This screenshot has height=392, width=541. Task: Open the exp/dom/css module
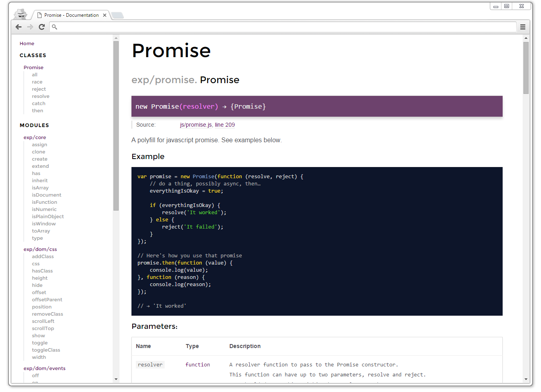point(40,249)
